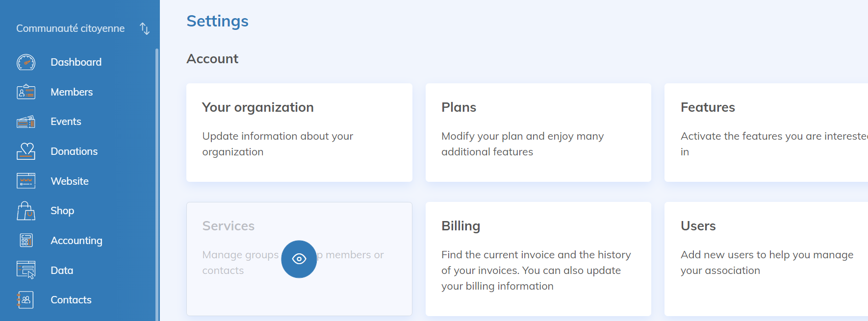
Task: Open the Your organization card
Action: (x=299, y=132)
